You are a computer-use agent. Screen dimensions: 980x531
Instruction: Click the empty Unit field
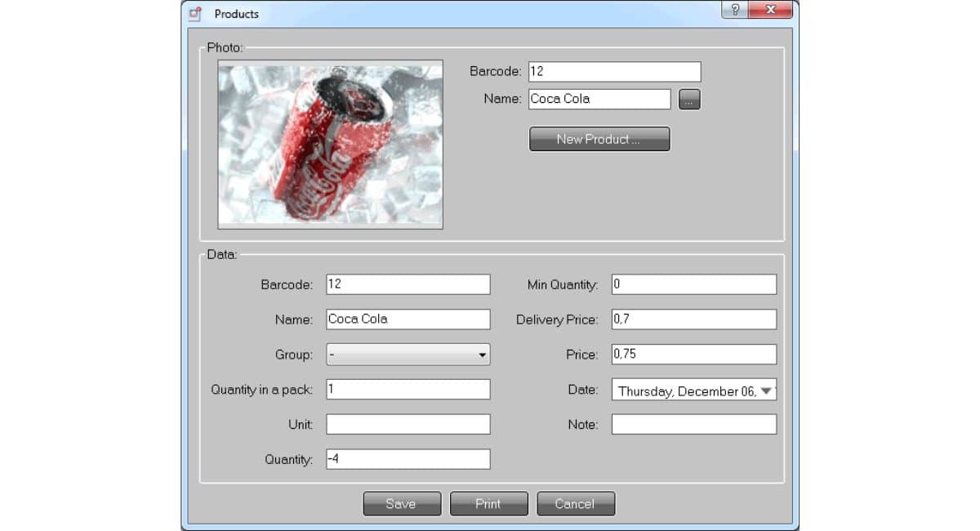coord(408,424)
